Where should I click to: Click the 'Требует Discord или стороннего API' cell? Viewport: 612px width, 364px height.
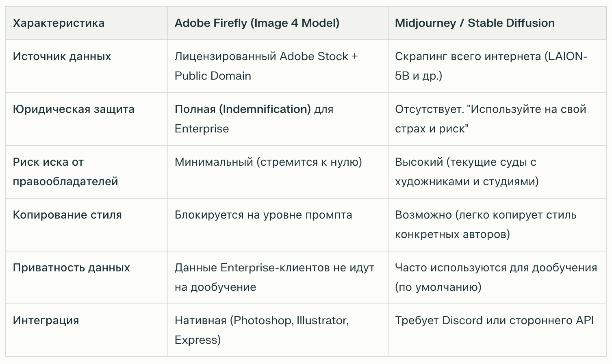click(x=494, y=321)
